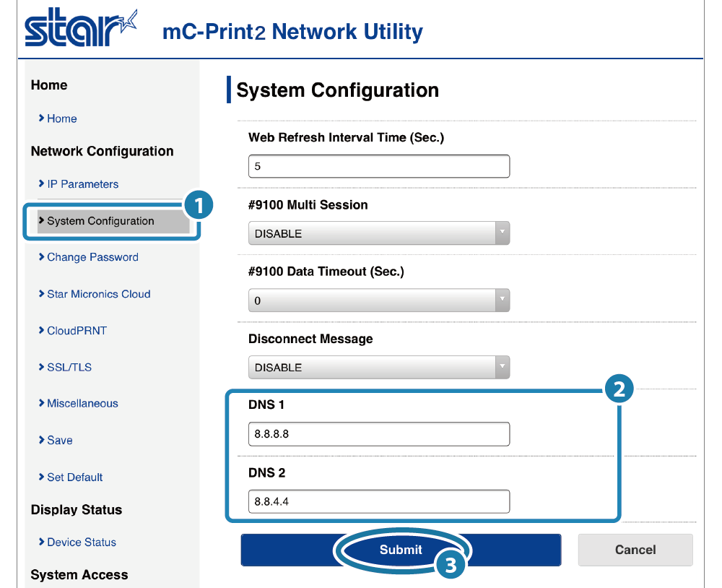Viewport: 722px width, 588px height.
Task: Click the System Access section heading
Action: tap(79, 575)
